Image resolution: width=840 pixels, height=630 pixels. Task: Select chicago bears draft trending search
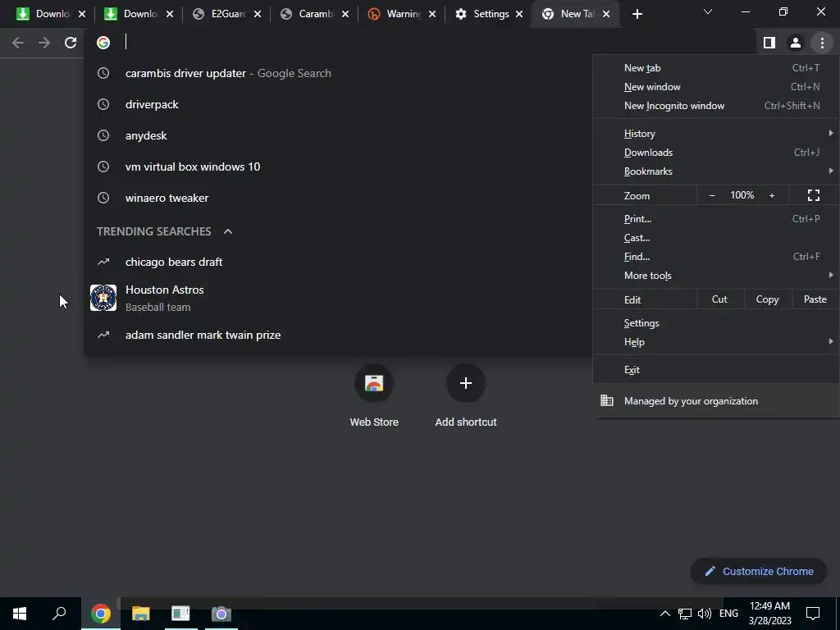click(x=339, y=262)
